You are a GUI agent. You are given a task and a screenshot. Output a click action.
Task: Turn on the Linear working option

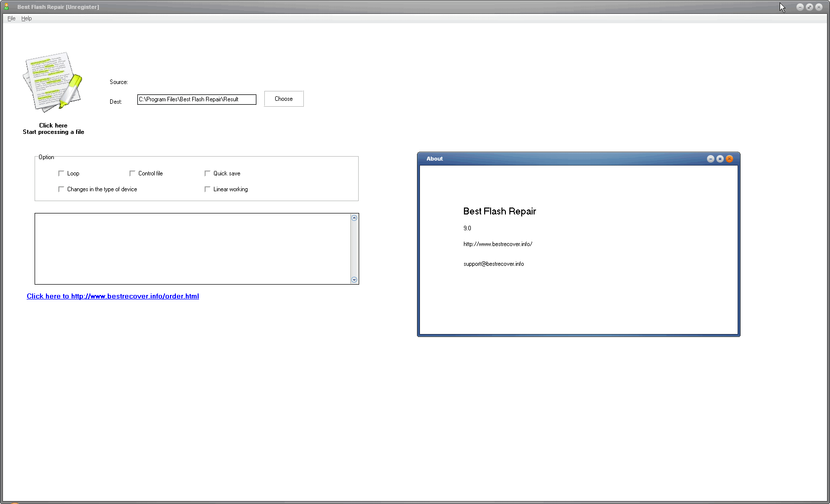[x=207, y=189]
